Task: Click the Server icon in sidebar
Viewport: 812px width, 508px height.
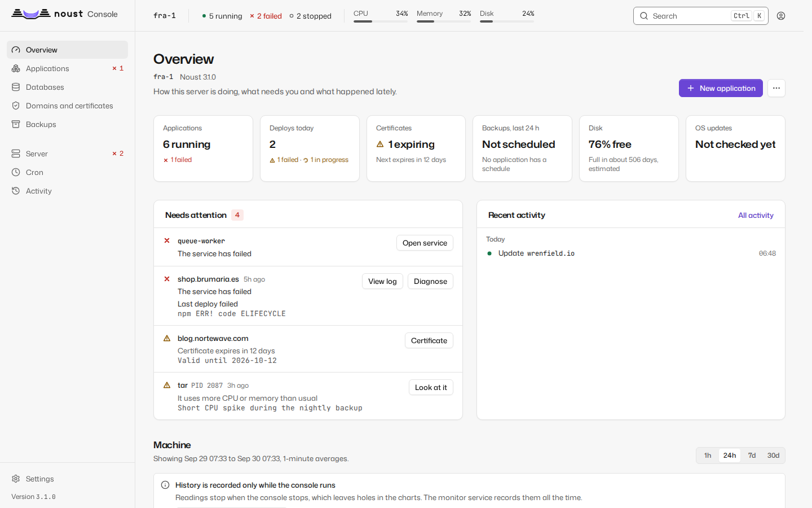Action: coord(16,154)
